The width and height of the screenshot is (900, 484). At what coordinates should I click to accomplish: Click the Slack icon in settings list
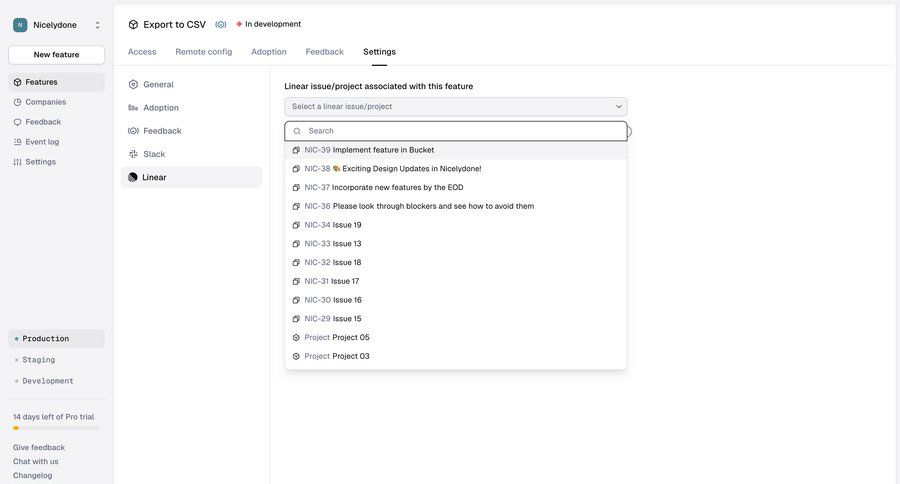tap(133, 154)
